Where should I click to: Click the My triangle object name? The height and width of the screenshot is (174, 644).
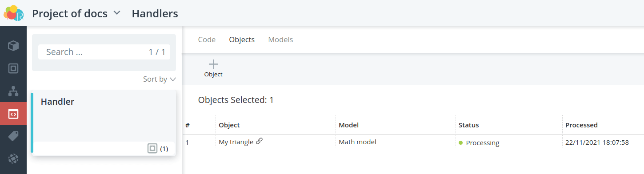pyautogui.click(x=236, y=142)
